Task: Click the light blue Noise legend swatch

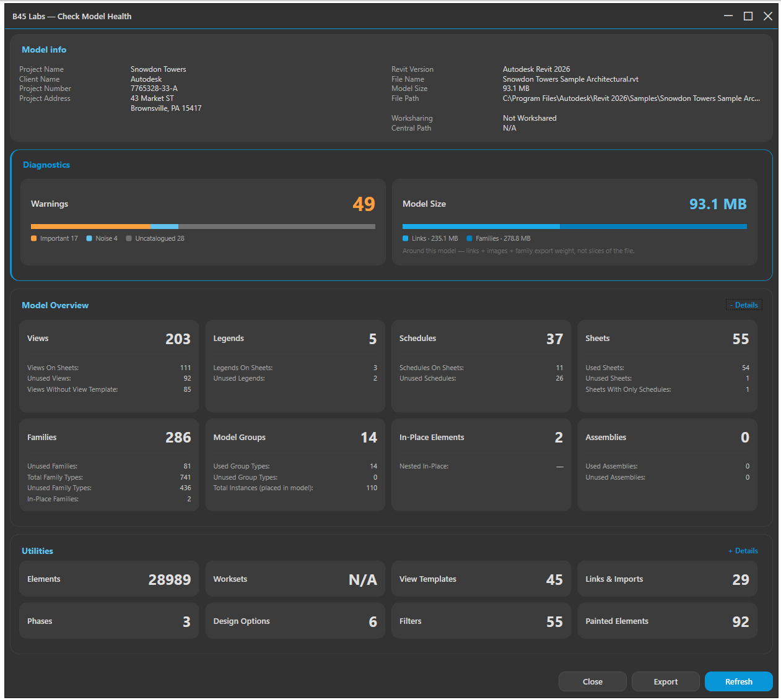Action: click(x=89, y=238)
